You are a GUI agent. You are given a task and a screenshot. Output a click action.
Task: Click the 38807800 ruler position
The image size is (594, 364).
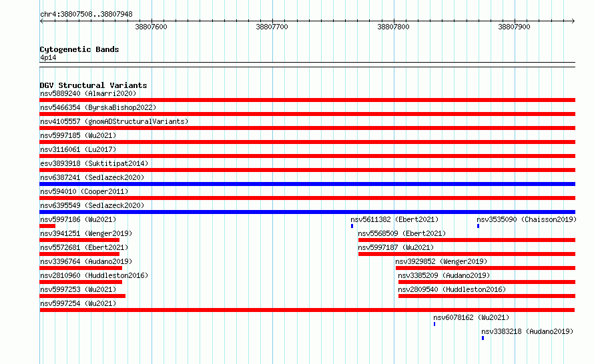point(393,27)
